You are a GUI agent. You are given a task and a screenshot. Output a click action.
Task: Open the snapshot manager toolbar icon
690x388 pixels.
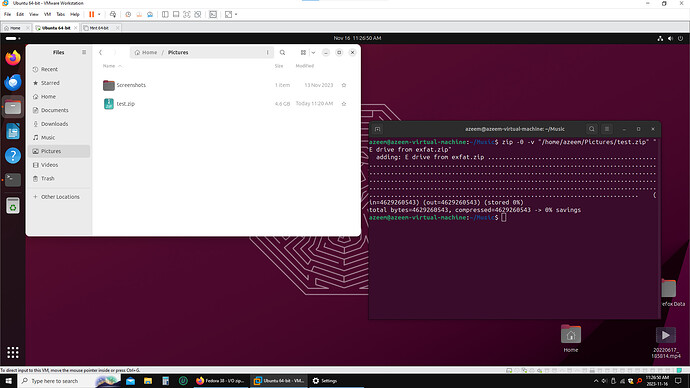tap(150, 14)
